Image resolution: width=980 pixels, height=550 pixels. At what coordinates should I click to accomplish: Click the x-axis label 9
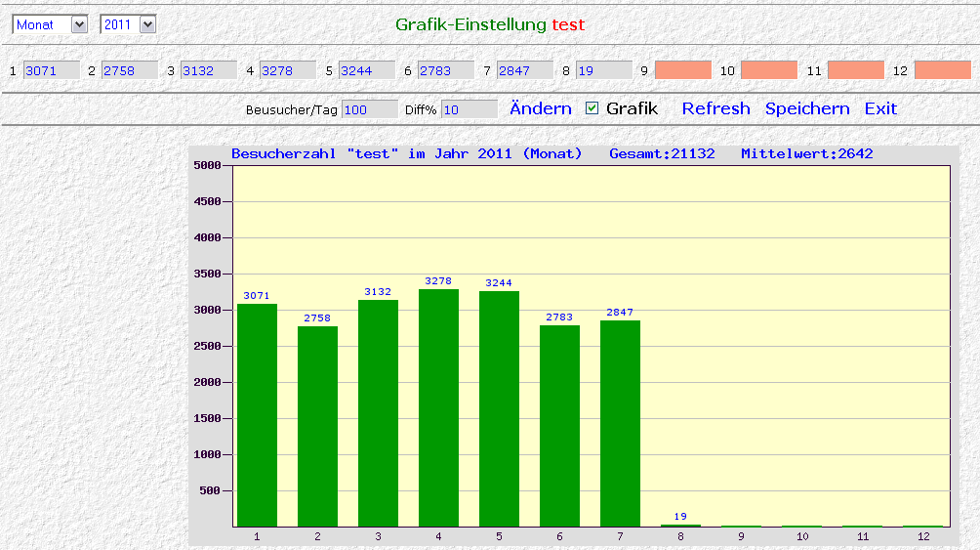pos(741,536)
